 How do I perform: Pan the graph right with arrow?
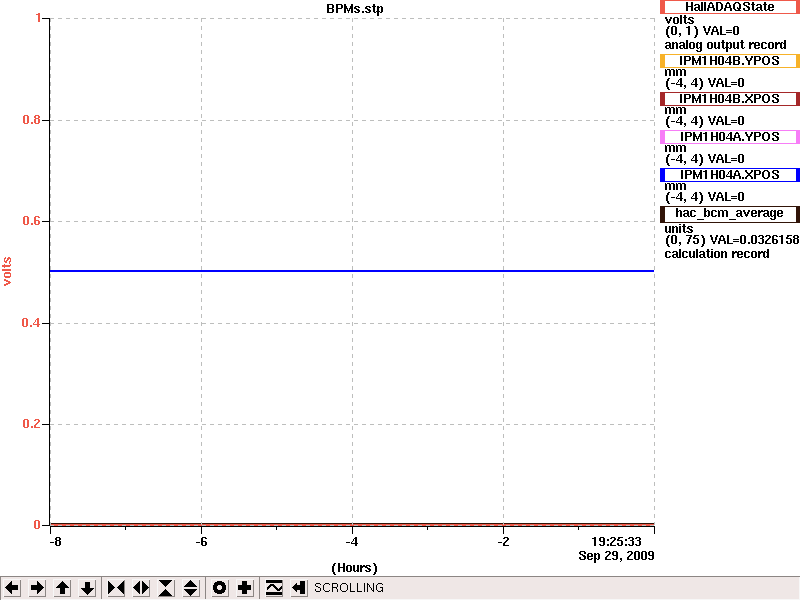[37, 588]
